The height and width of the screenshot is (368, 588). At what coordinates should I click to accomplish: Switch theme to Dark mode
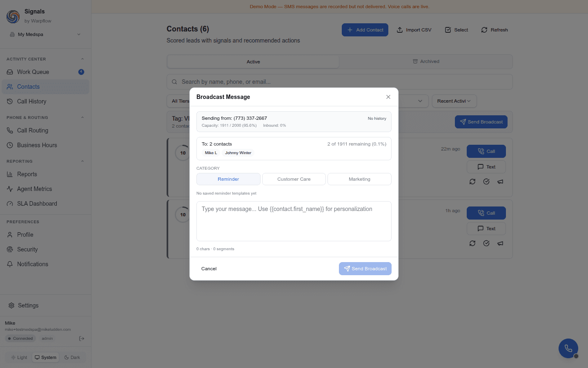click(72, 357)
